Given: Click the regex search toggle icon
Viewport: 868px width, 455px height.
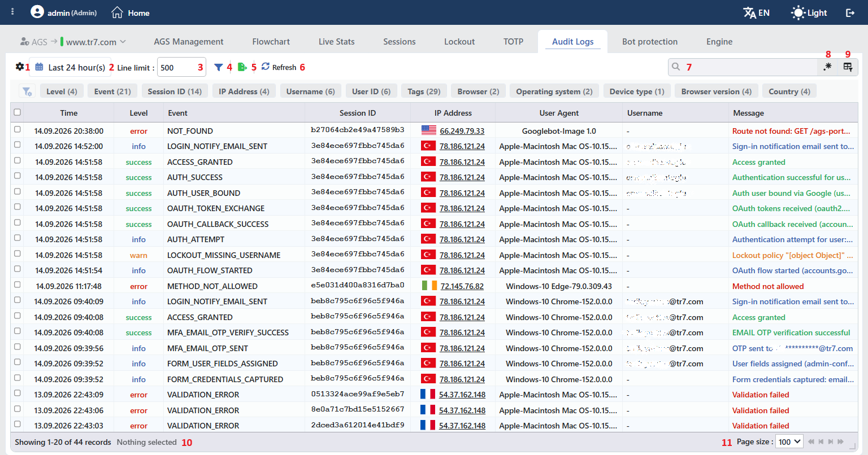Looking at the screenshot, I should point(827,67).
